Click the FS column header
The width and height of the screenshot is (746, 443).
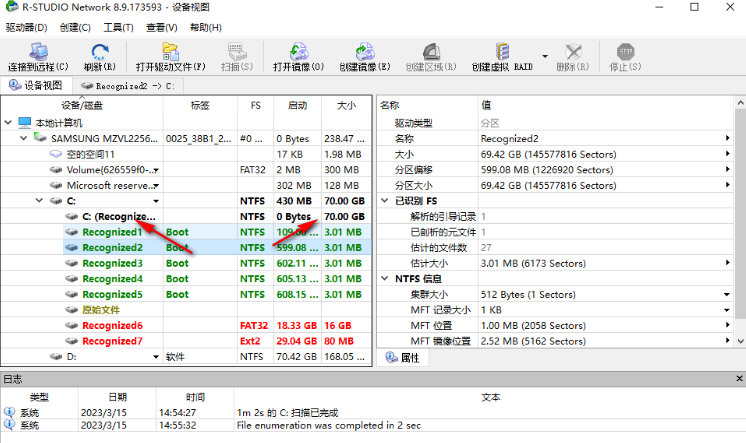255,106
